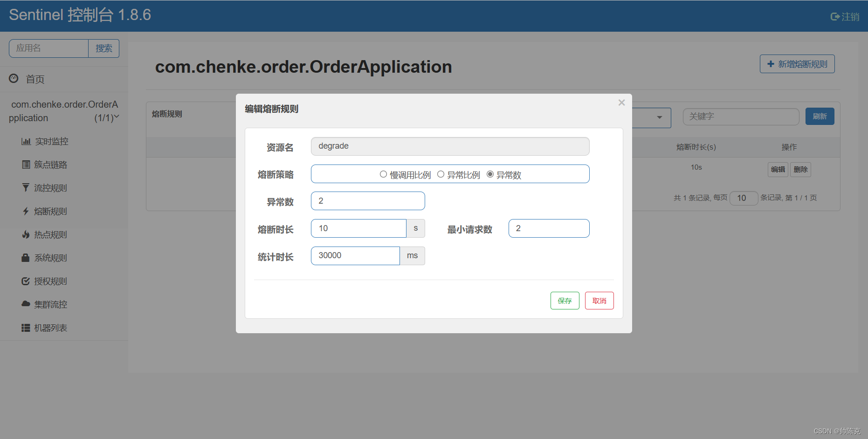Click 编辑 button in table row
Screen dimensions: 868x439
[x=778, y=170]
